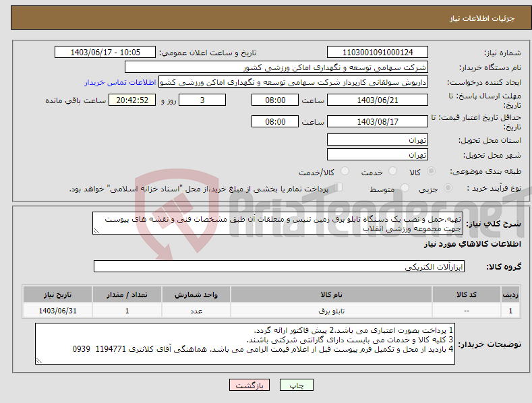
Task: Click price validity hour field 08:00
Action: coord(275,121)
